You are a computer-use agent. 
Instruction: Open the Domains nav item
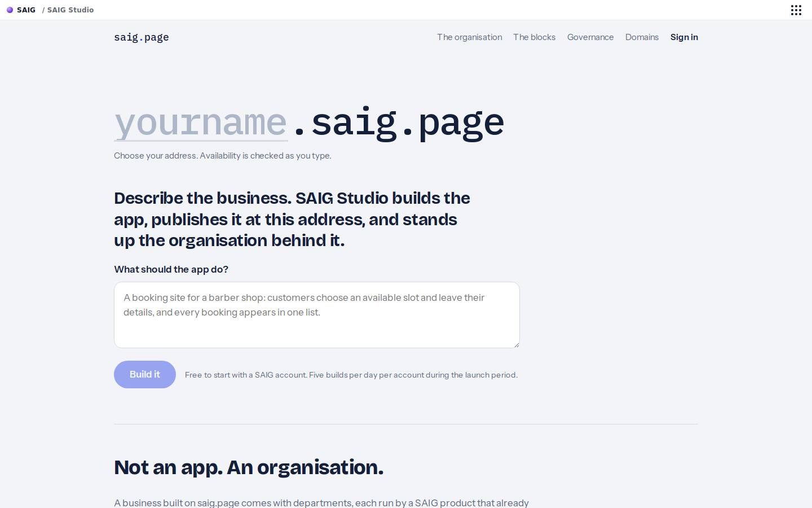(x=642, y=37)
